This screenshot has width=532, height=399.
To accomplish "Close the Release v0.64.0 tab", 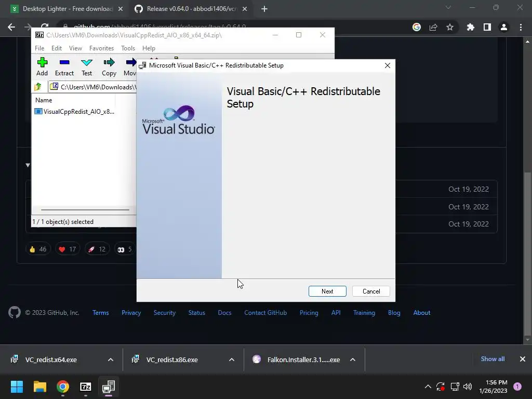I will (x=245, y=9).
